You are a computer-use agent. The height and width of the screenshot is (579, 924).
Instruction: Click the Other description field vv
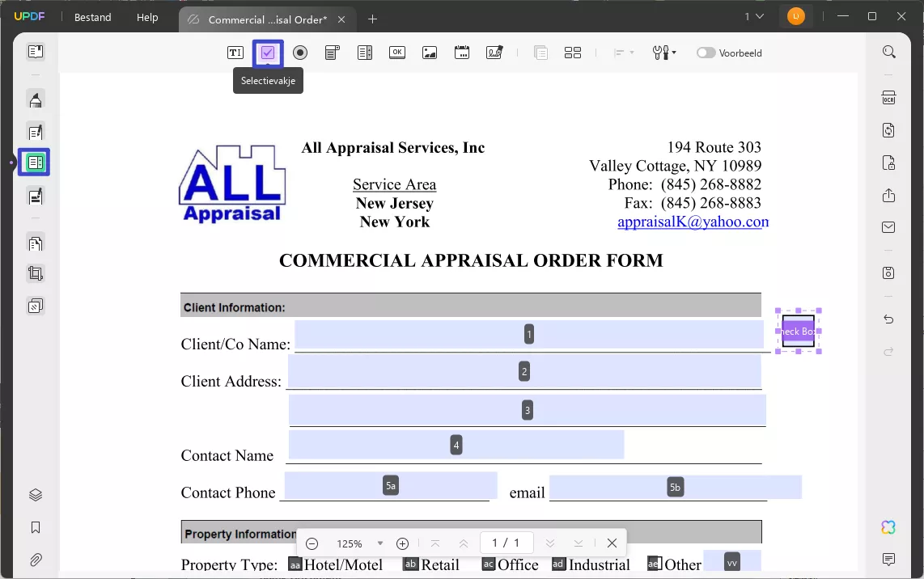coord(732,560)
